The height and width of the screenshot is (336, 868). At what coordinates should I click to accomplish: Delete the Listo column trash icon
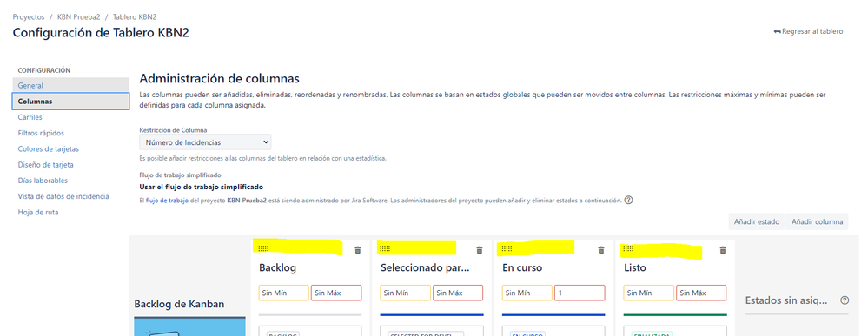tap(722, 250)
